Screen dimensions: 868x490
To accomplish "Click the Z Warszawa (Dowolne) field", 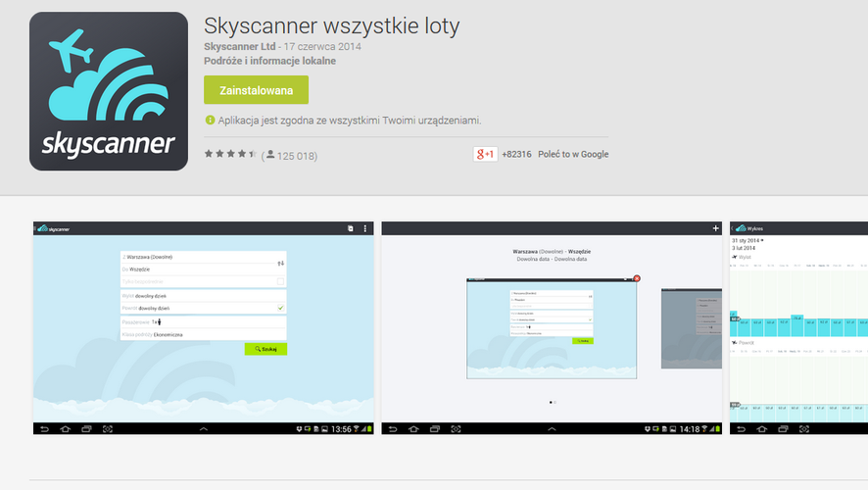I will tap(198, 257).
